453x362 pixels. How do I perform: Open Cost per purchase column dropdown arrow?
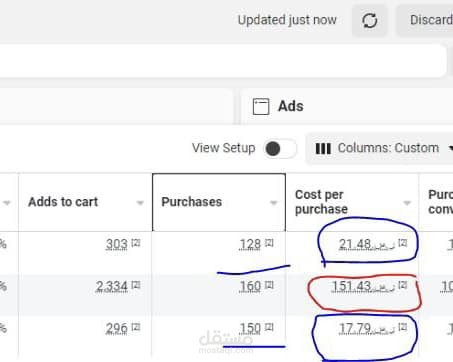pyautogui.click(x=407, y=203)
